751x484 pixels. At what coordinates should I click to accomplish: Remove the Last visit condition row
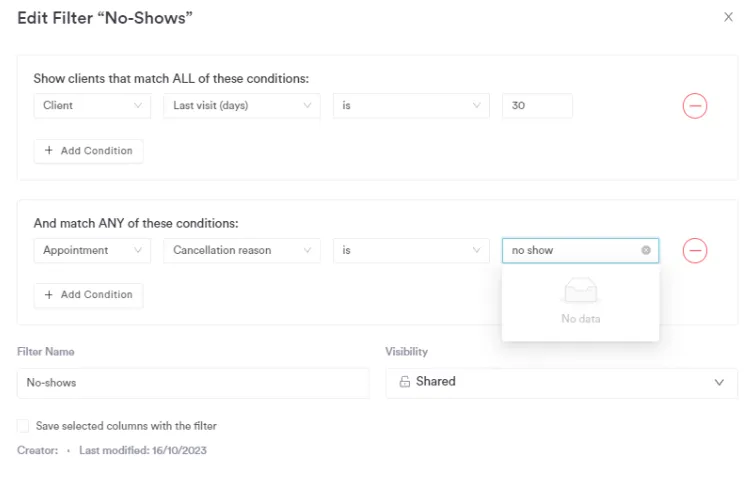pyautogui.click(x=695, y=106)
